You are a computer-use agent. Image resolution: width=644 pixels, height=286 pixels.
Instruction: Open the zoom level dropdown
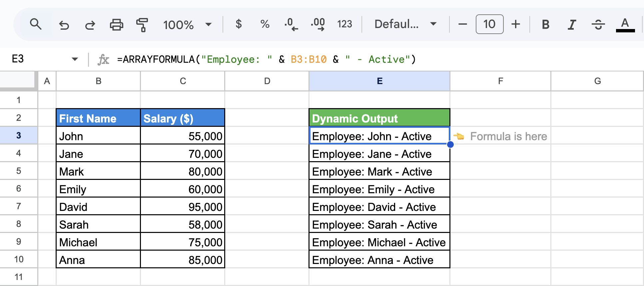187,24
